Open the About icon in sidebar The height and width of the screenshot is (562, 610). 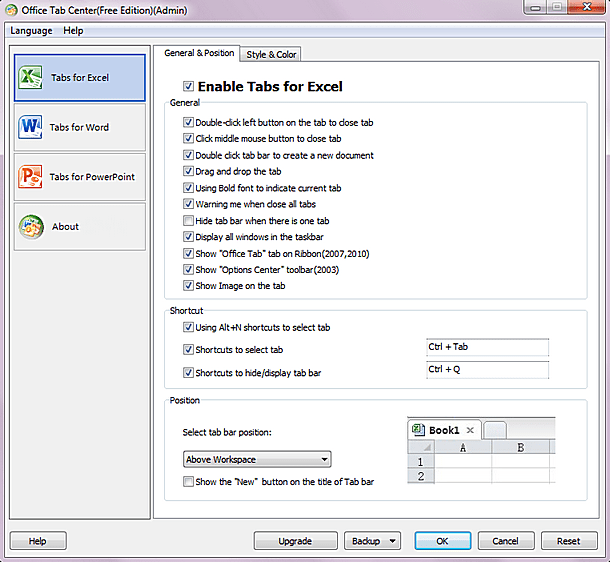click(31, 227)
